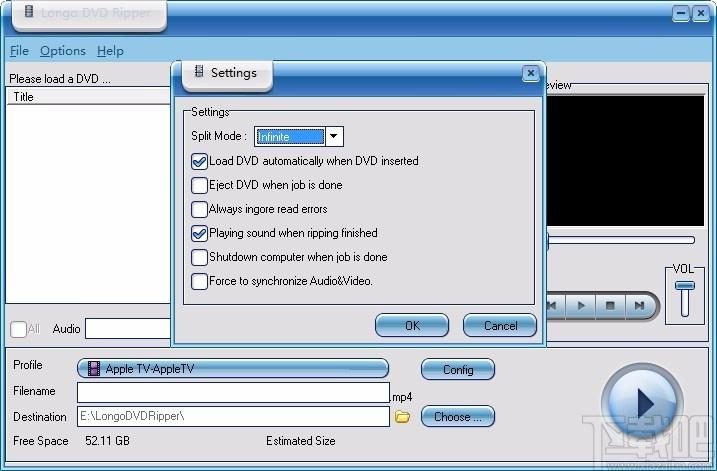Expand the Split Mode dropdown arrow
This screenshot has width=717, height=471.
tap(334, 136)
